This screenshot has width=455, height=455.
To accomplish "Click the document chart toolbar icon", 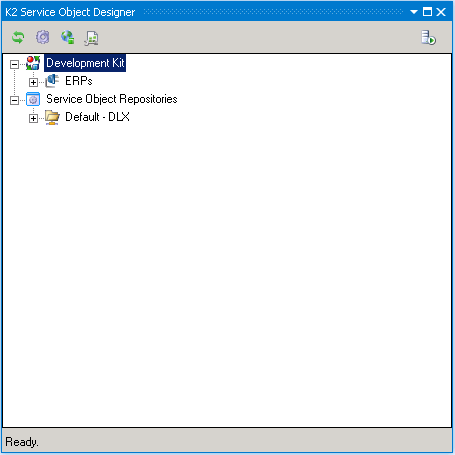I will coord(91,38).
